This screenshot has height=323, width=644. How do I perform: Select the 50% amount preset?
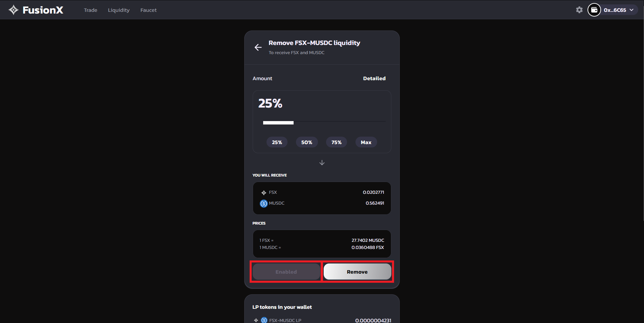tap(306, 142)
